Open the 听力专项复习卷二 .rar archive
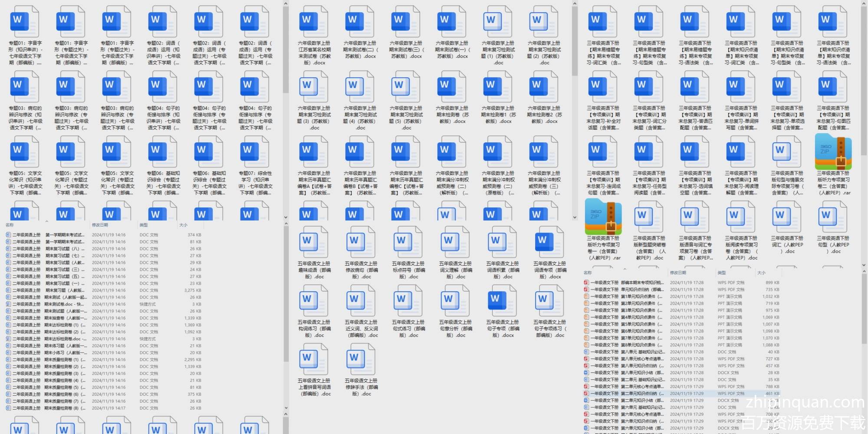This screenshot has width=868, height=434. pos(833,152)
